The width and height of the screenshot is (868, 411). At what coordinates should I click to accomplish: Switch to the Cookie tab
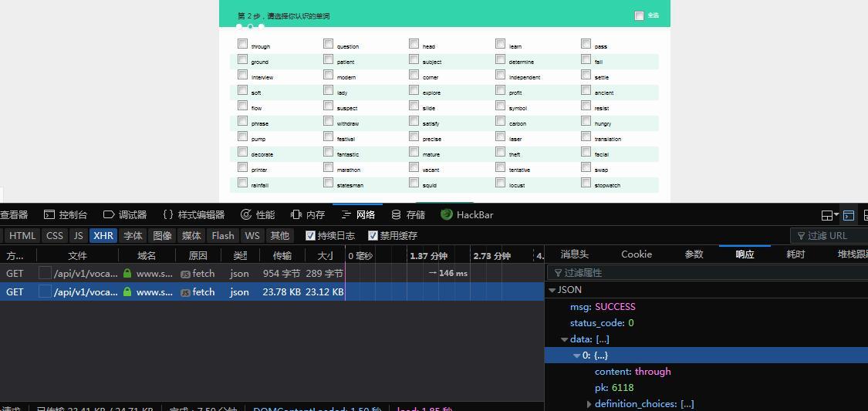(637, 254)
